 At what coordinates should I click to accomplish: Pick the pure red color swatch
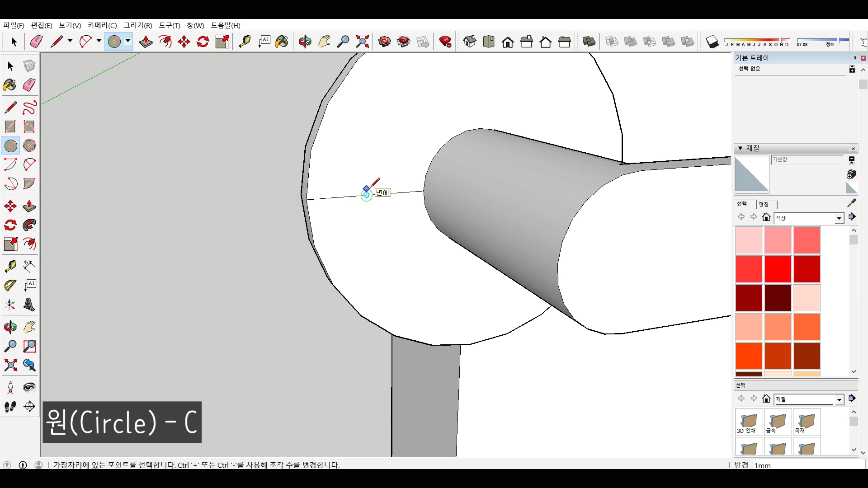778,269
